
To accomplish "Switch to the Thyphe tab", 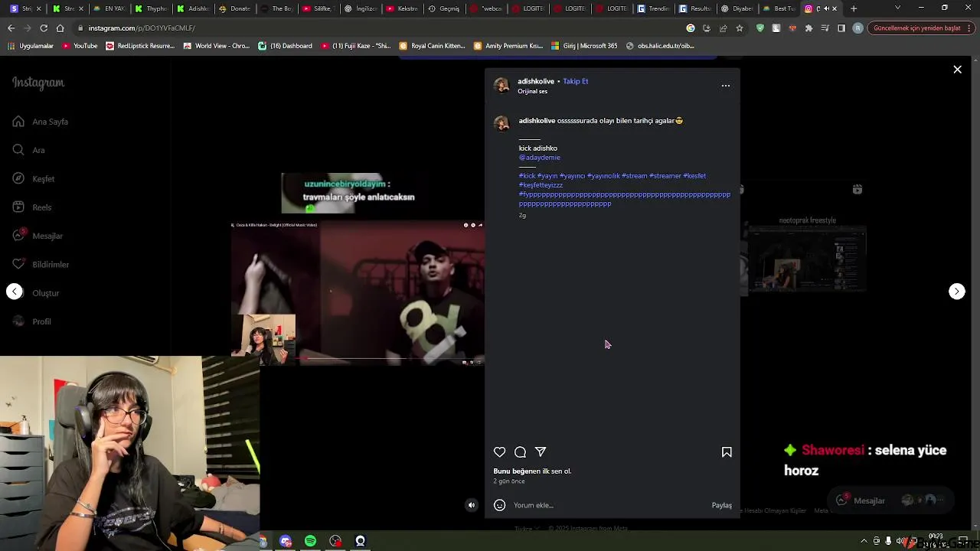I will pyautogui.click(x=151, y=8).
